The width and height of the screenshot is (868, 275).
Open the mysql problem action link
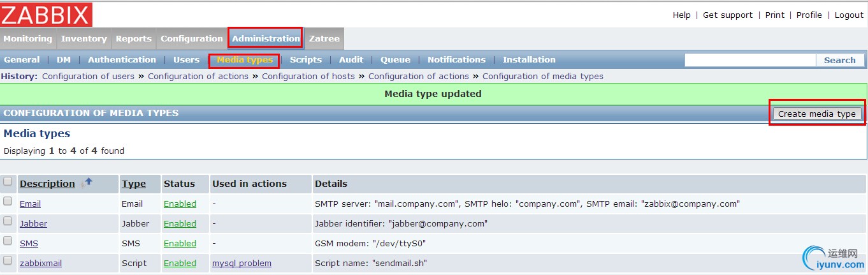pyautogui.click(x=242, y=263)
